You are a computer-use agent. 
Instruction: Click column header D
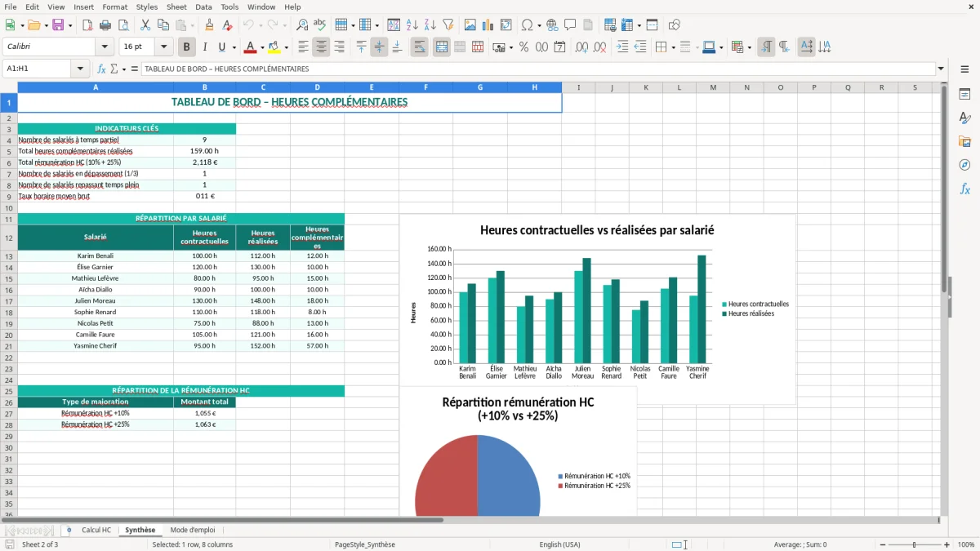(x=317, y=87)
